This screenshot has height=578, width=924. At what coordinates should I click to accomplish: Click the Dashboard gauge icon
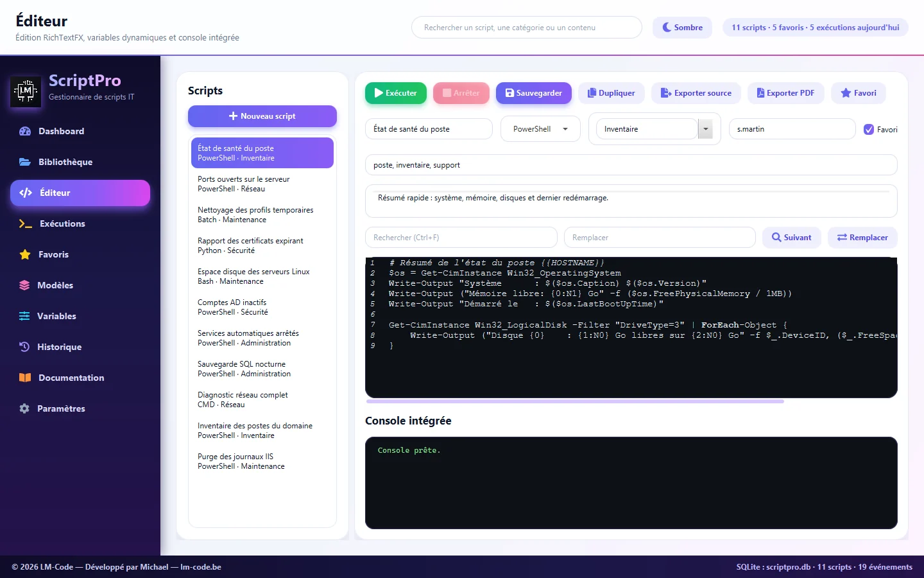(25, 131)
